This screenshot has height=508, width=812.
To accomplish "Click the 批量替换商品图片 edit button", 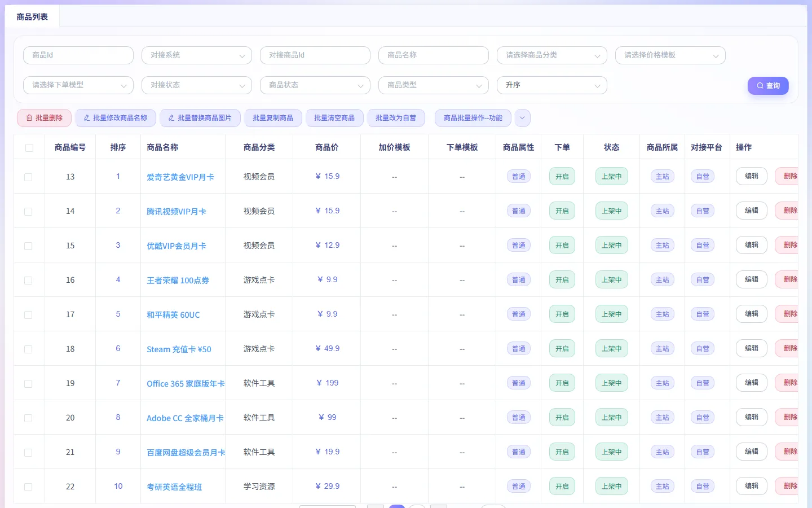I will coord(200,118).
